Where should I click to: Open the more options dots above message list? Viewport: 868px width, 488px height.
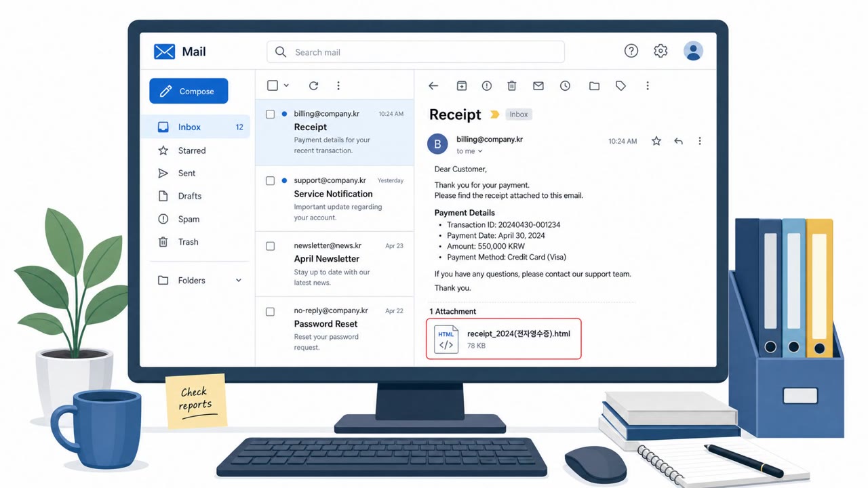pos(338,85)
